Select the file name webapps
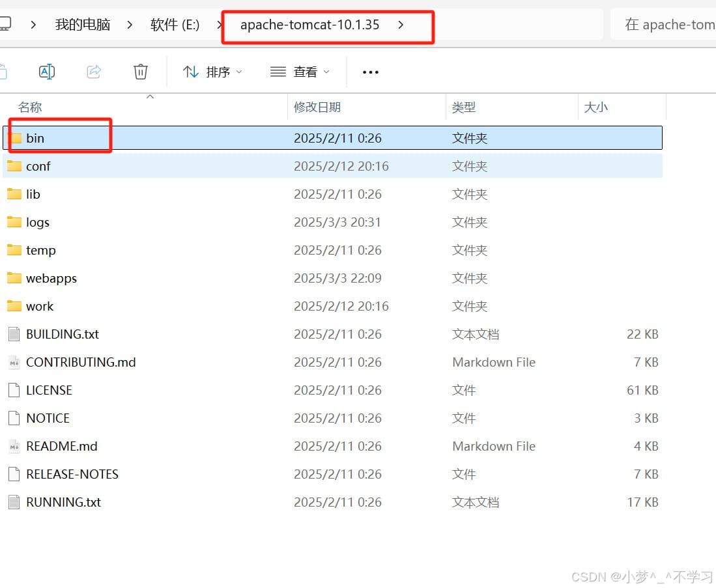 pyautogui.click(x=51, y=279)
